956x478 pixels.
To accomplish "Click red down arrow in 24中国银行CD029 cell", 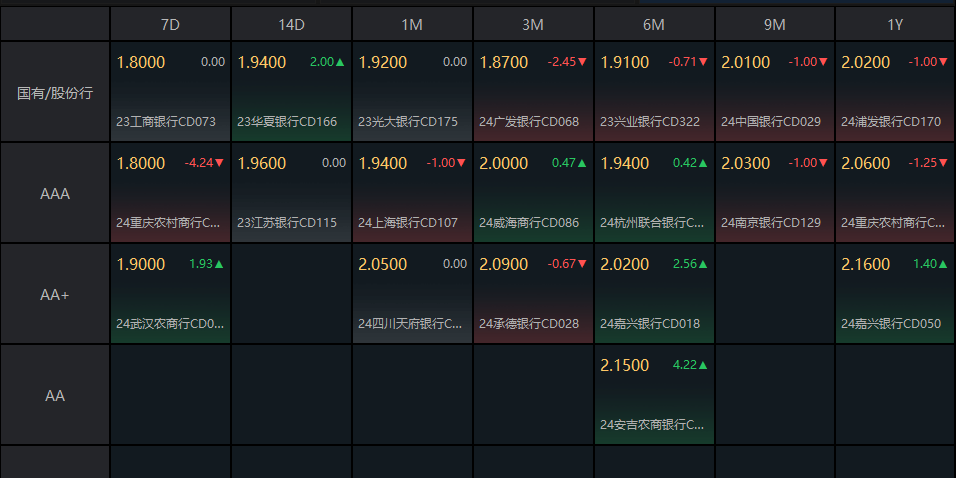I will [823, 62].
